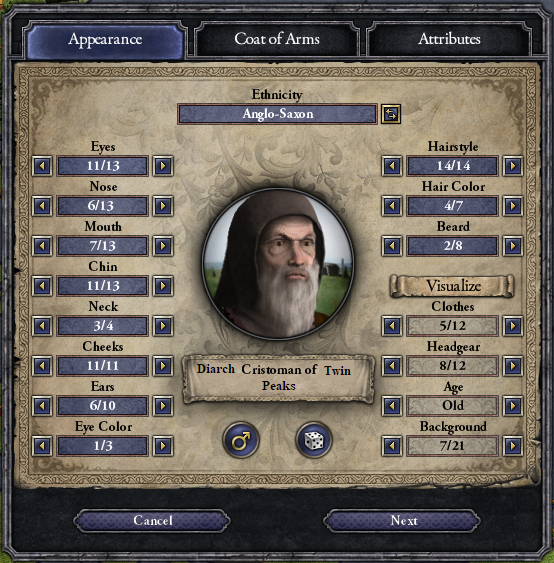Increase Age setting from Old
The image size is (554, 563).
tap(512, 406)
